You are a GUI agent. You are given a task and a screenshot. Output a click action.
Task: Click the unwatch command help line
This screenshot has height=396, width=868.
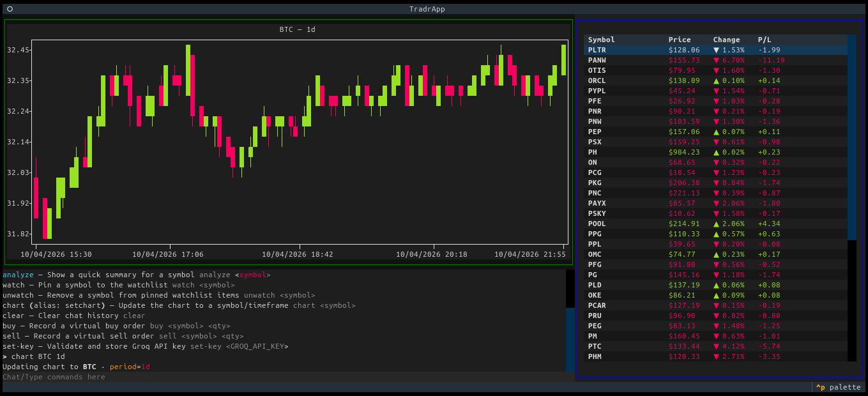[158, 295]
